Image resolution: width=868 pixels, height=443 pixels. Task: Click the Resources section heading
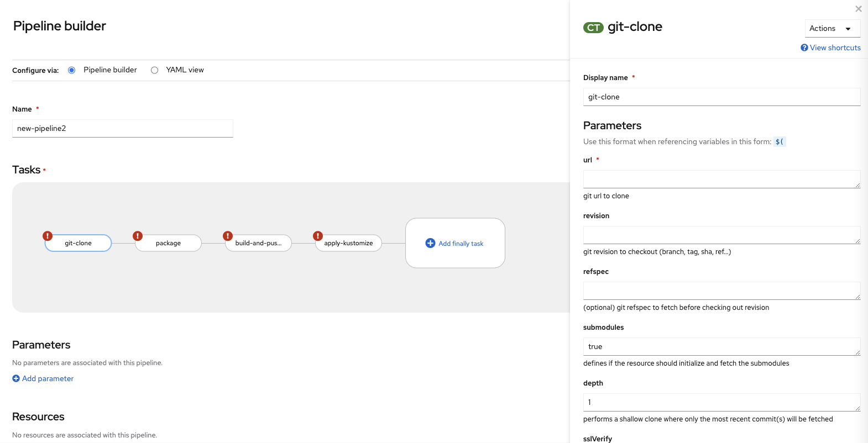38,416
